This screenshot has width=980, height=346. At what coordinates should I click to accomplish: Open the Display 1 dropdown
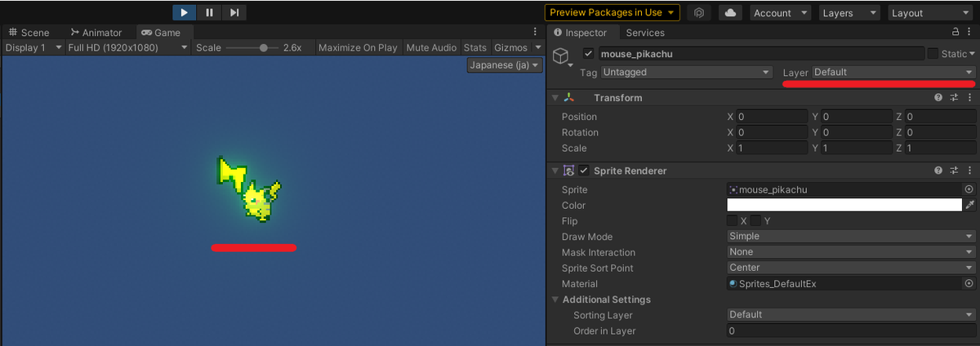click(33, 47)
